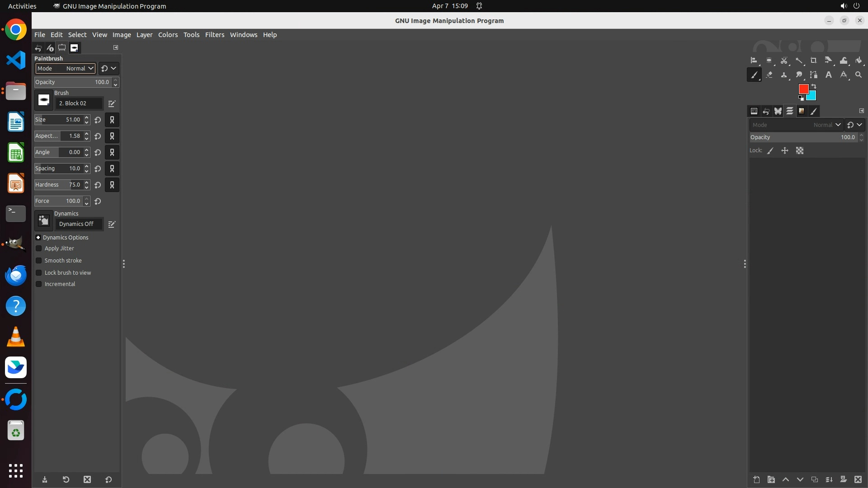Select the Clone stamp tool

(784, 75)
